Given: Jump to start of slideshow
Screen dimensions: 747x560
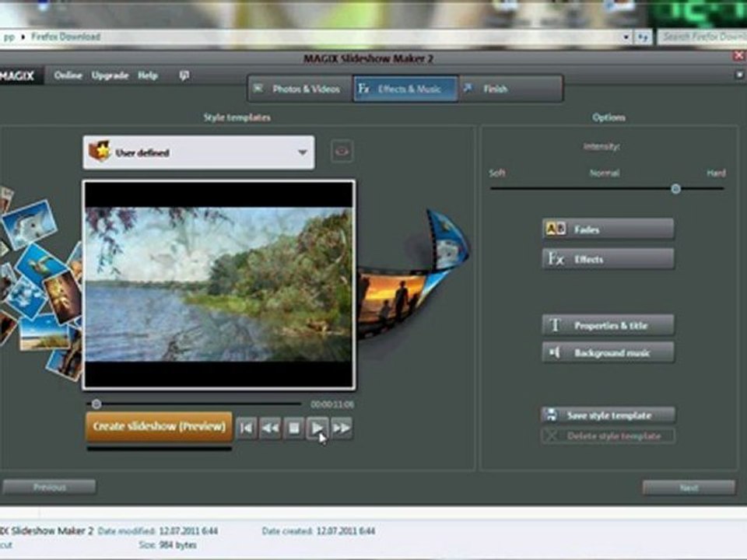Looking at the screenshot, I should tap(247, 428).
